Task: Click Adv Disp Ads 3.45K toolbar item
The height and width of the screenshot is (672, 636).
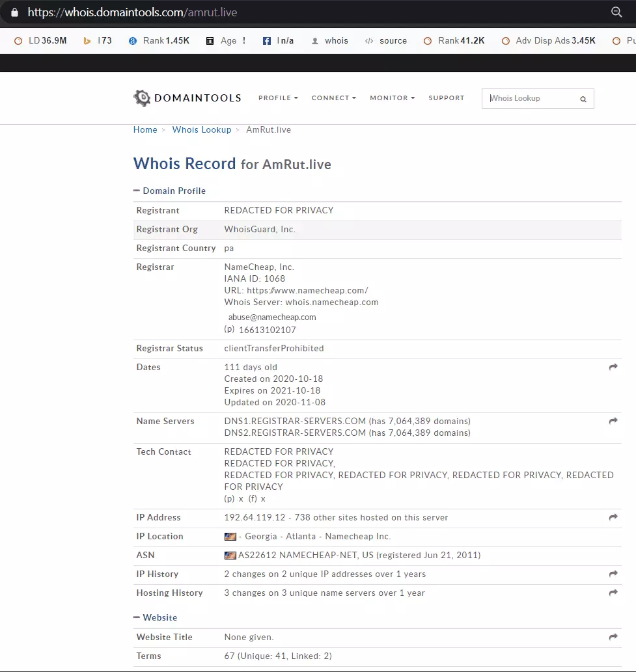Action: click(549, 41)
